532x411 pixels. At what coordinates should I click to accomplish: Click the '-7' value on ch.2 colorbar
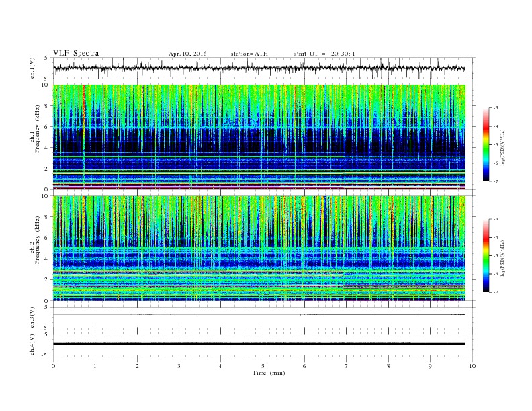coord(495,292)
